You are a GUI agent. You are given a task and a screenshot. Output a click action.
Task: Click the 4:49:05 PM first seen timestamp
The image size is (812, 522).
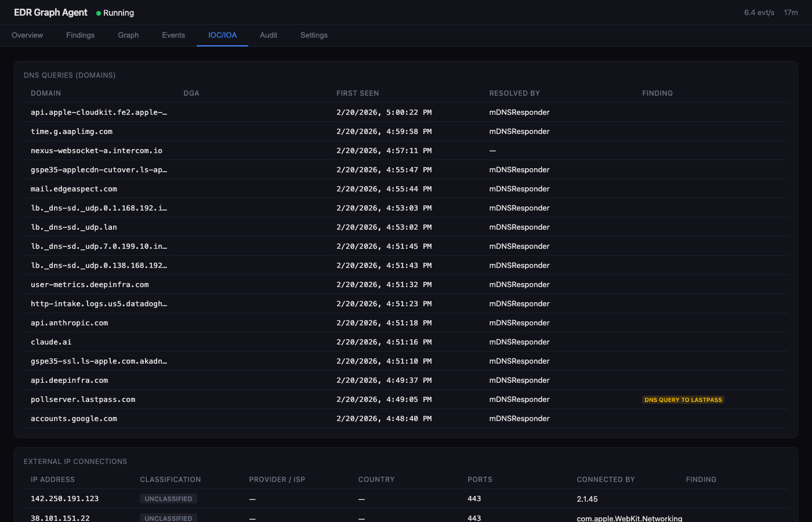384,400
